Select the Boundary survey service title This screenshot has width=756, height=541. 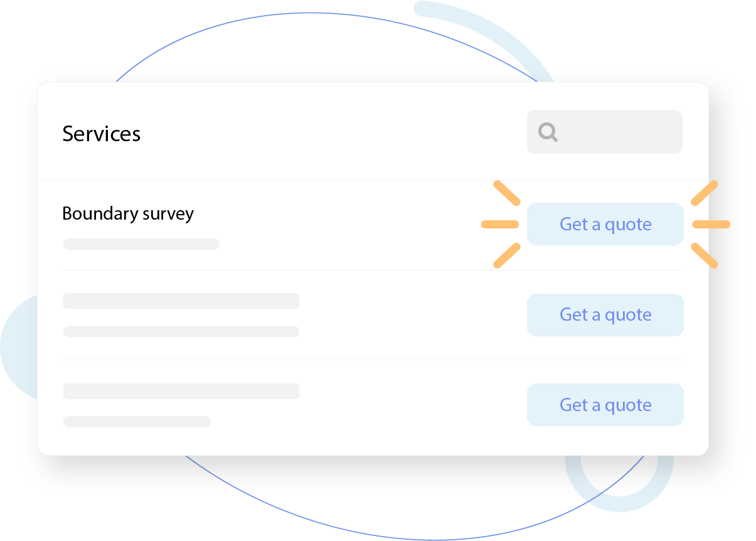click(x=128, y=213)
